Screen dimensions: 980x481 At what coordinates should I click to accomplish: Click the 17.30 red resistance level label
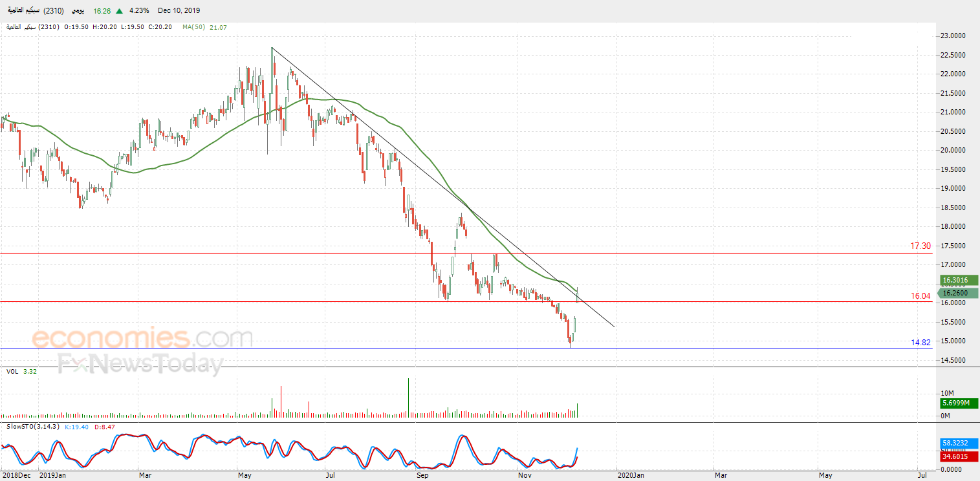pyautogui.click(x=920, y=246)
